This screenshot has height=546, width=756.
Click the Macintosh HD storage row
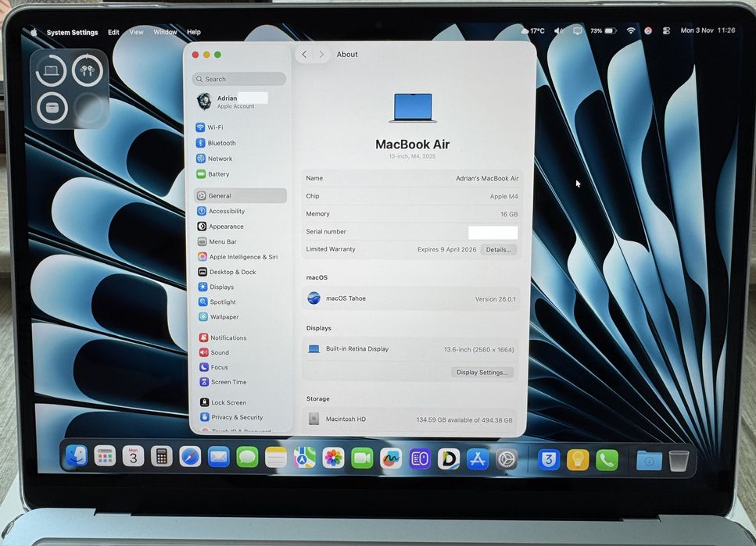pos(410,419)
